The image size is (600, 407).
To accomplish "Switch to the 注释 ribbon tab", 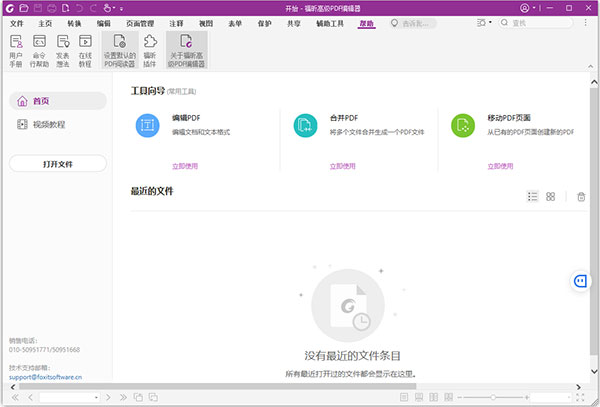I will [176, 24].
